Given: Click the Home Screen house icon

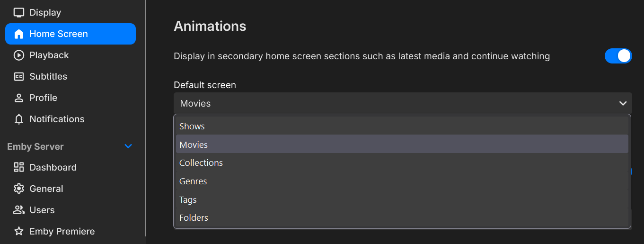Looking at the screenshot, I should coord(19,34).
